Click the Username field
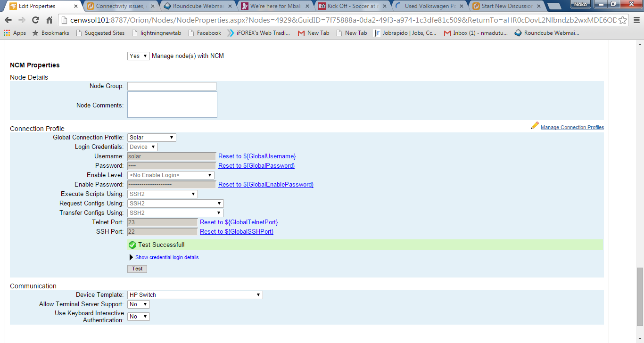Screen dimensions: 644x343 (172, 156)
